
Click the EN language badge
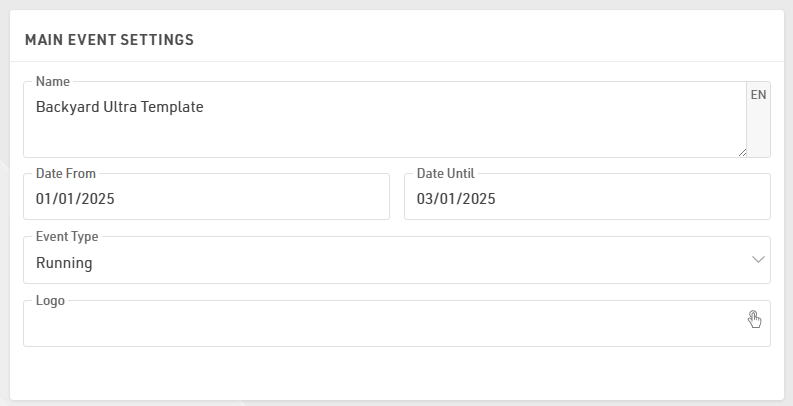point(758,95)
